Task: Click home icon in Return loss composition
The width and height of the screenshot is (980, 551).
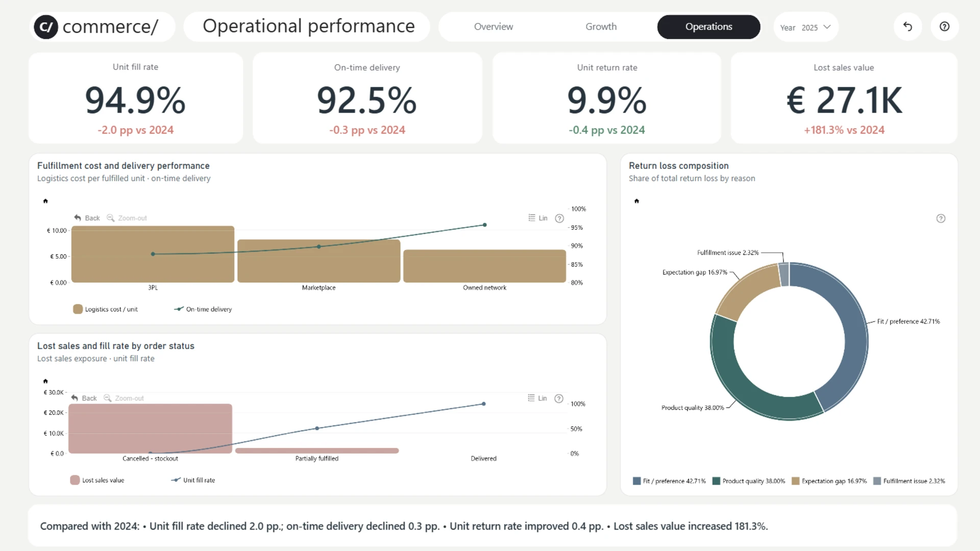Action: [636, 201]
